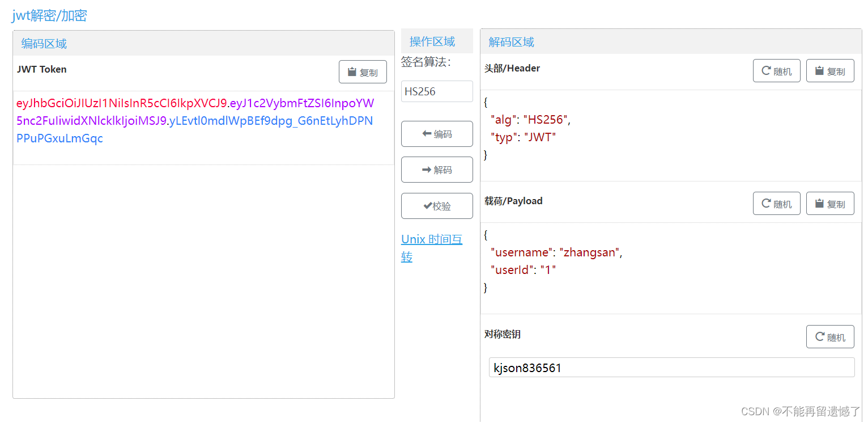Viewport: 868px width, 422px height.
Task: Copy the Payload with 复制
Action: point(830,204)
